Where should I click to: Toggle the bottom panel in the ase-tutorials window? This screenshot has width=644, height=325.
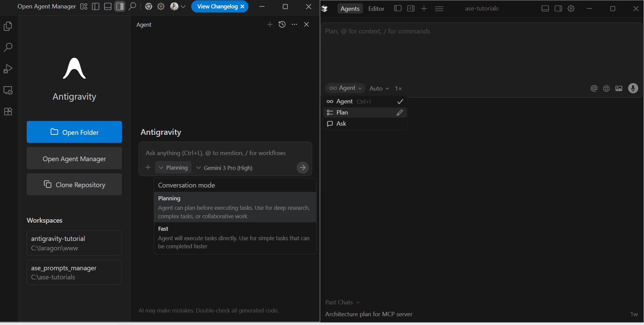click(x=545, y=8)
